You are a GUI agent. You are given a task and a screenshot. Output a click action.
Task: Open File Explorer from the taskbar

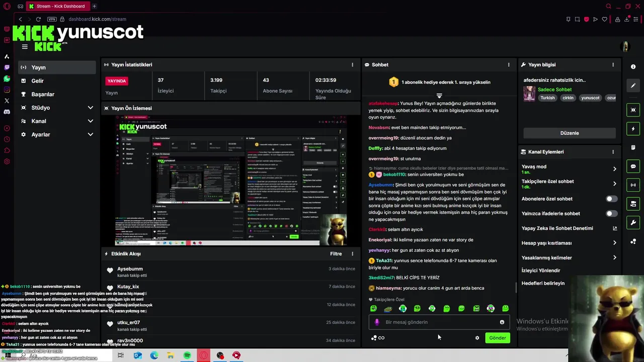[x=171, y=355]
